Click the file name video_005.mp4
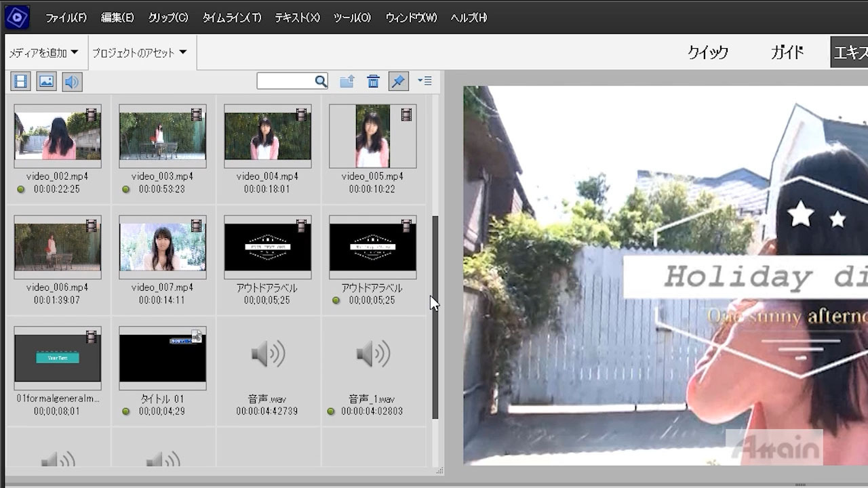This screenshot has width=868, height=488. 373,176
